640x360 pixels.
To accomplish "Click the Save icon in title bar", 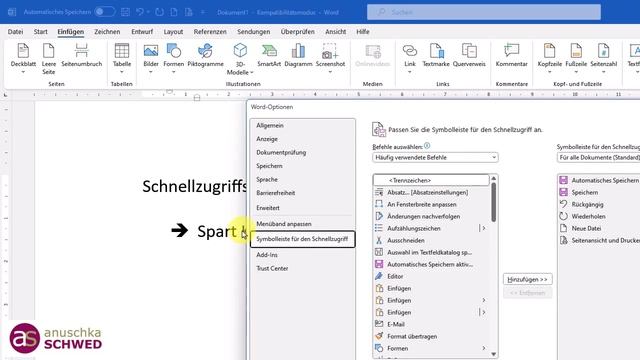I will click(x=125, y=12).
